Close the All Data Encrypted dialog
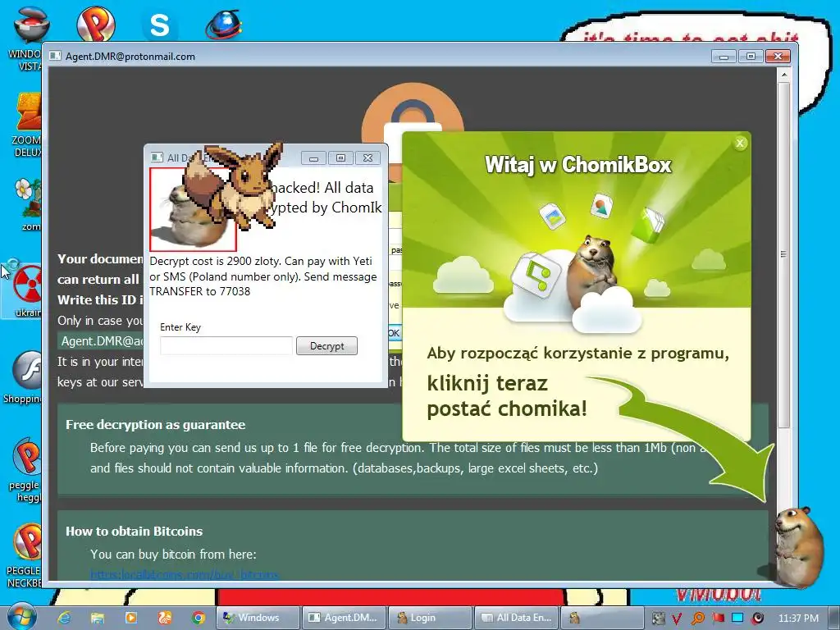This screenshot has height=630, width=840. (367, 158)
